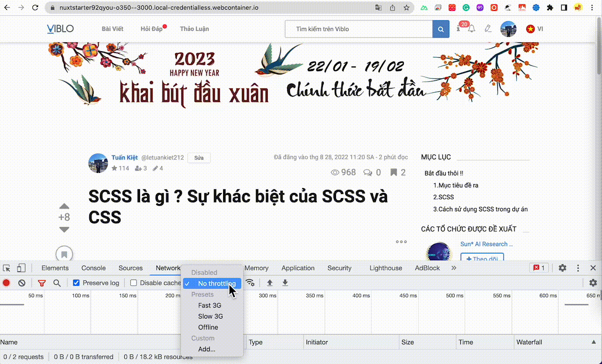This screenshot has height=364, width=602.
Task: Click the Sửa edit button
Action: [x=199, y=158]
